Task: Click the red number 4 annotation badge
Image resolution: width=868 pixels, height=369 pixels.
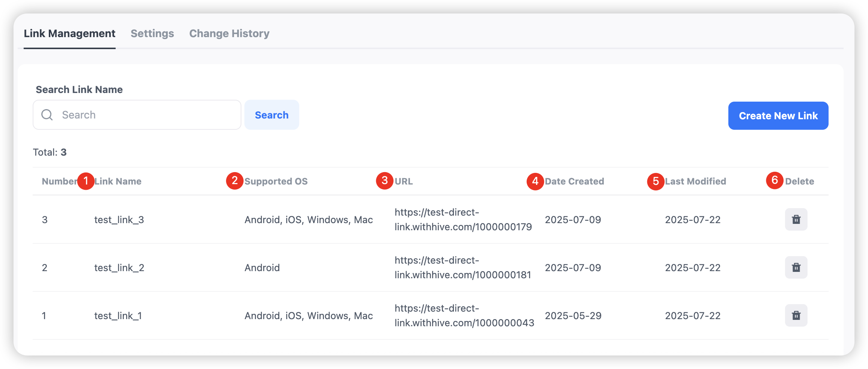Action: coord(535,181)
